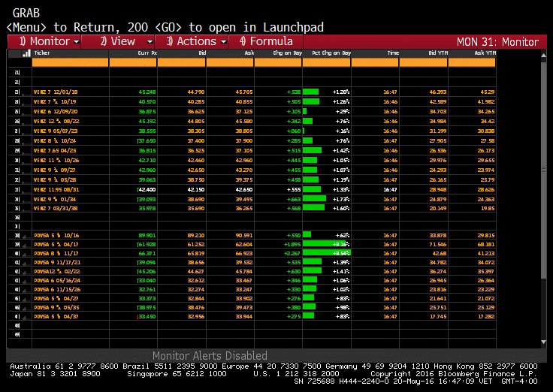The height and width of the screenshot is (392, 553).
Task: Click the ask YTM value 68.181
Action: [x=486, y=244]
